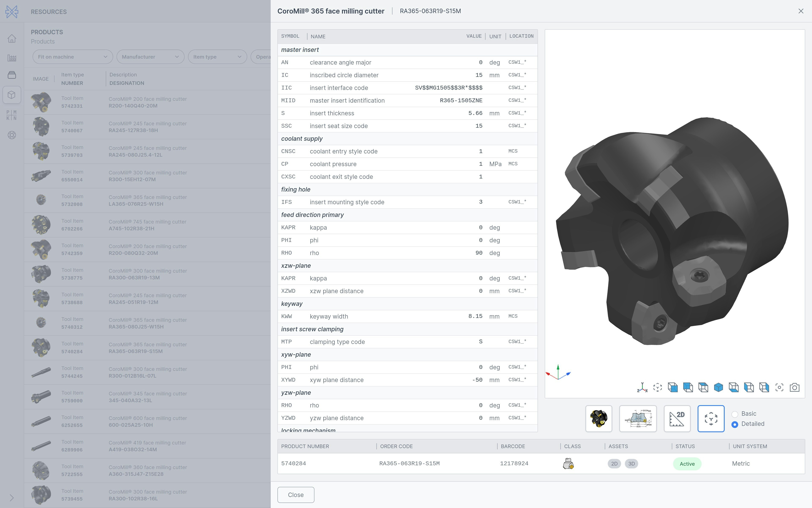The height and width of the screenshot is (508, 812).
Task: Open the Fit on machine dropdown
Action: (x=73, y=57)
